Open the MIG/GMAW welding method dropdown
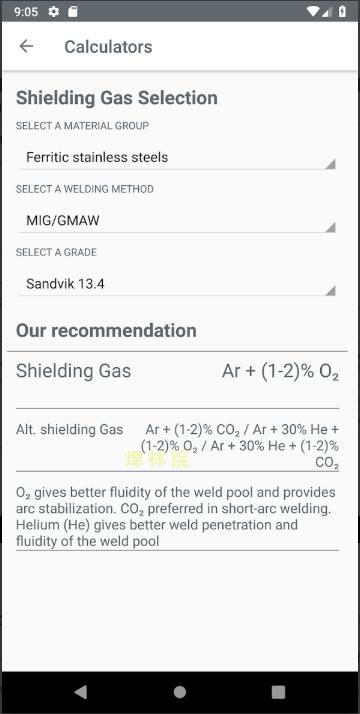This screenshot has height=714, width=360. tap(177, 221)
